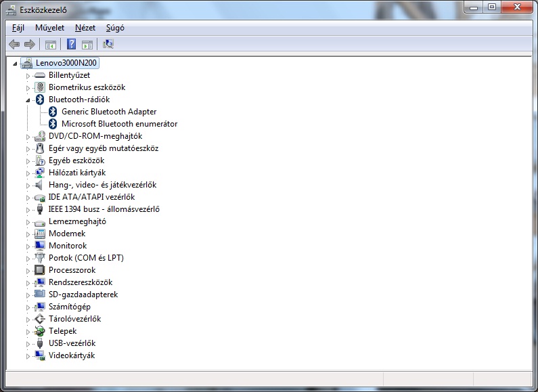Click the CPU chip icon beside Processzorok
Screen dimensions: 538x392
[40, 270]
